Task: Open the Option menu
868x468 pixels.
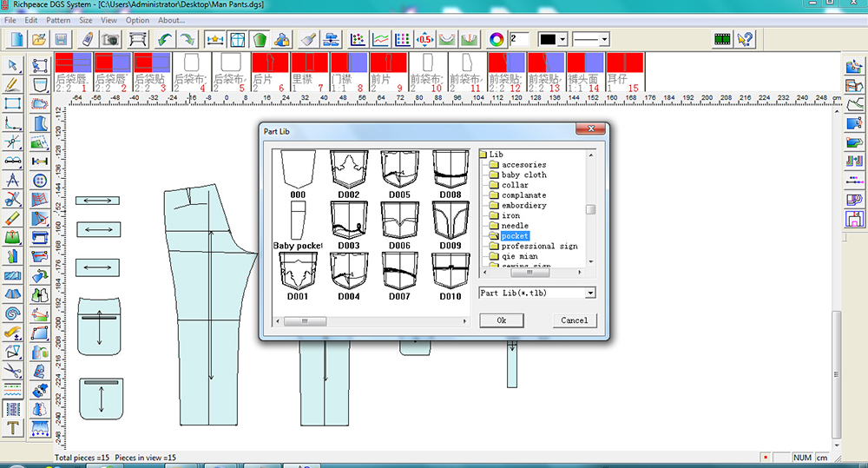Action: click(x=137, y=20)
